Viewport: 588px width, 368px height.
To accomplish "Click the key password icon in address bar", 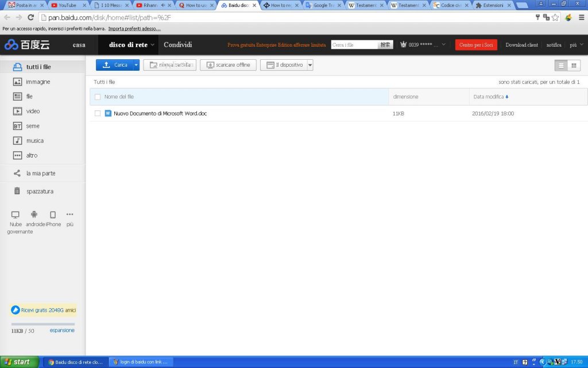I will [x=537, y=17].
